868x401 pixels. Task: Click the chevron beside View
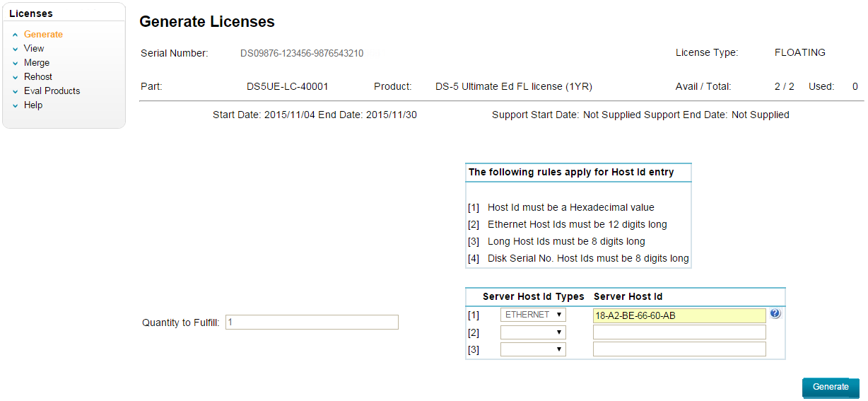tap(15, 49)
